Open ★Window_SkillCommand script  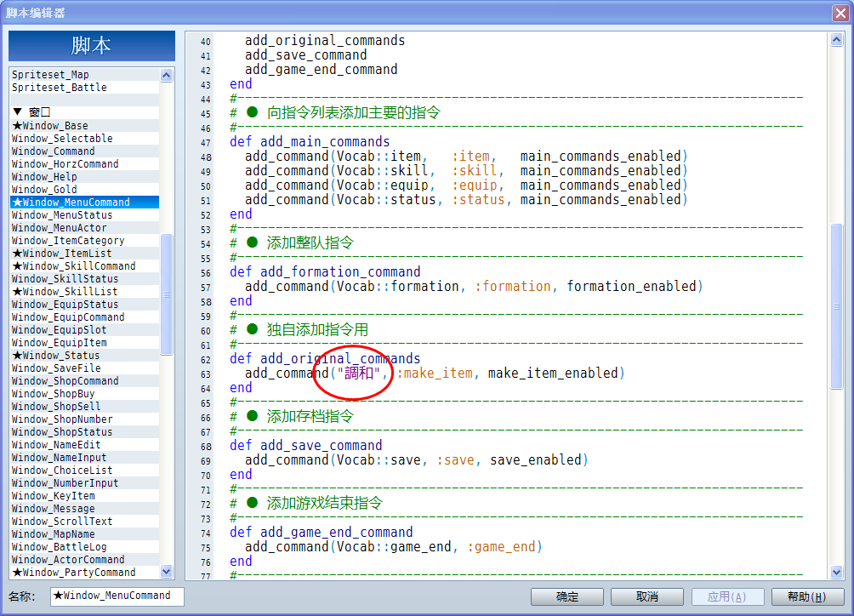tap(85, 266)
